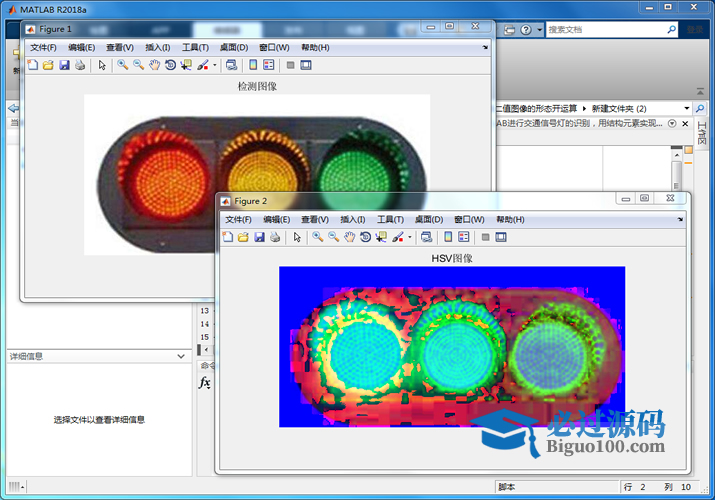The image size is (715, 500).
Task: Click Show Plot Tools icon in Figure 1
Action: (306, 65)
